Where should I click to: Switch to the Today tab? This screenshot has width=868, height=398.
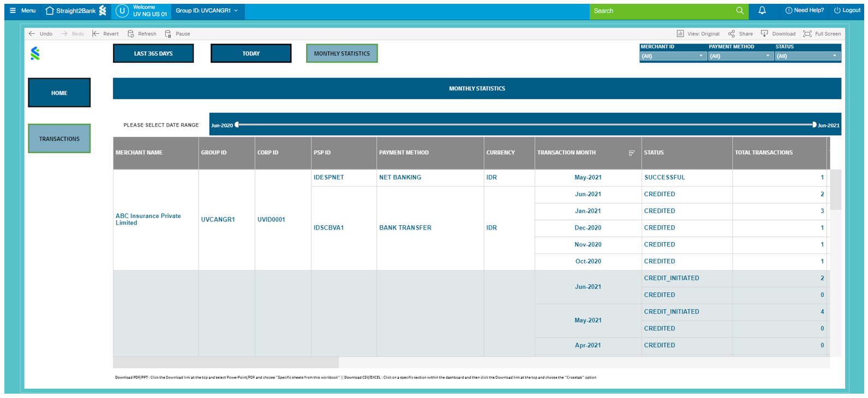tap(251, 53)
